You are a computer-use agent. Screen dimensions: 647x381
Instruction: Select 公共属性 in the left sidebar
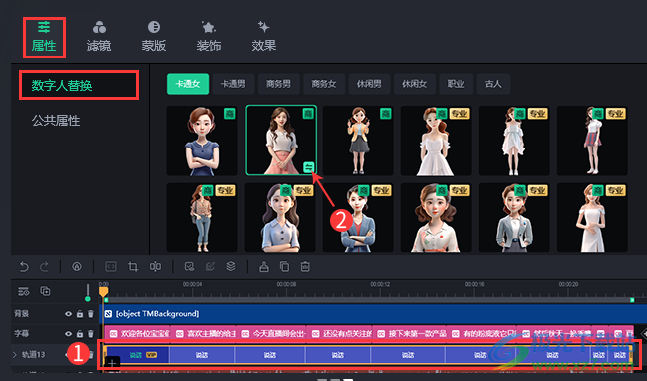tap(56, 121)
